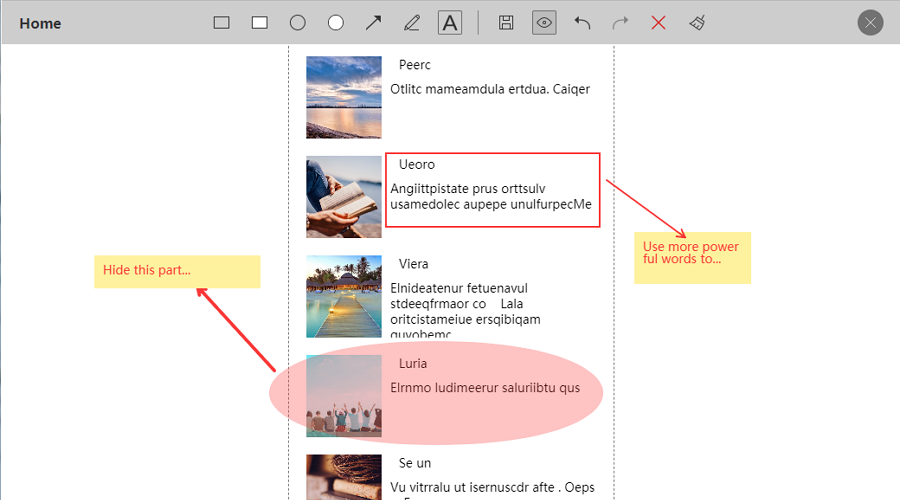Click the Home title label
This screenshot has height=500, width=900.
[40, 24]
